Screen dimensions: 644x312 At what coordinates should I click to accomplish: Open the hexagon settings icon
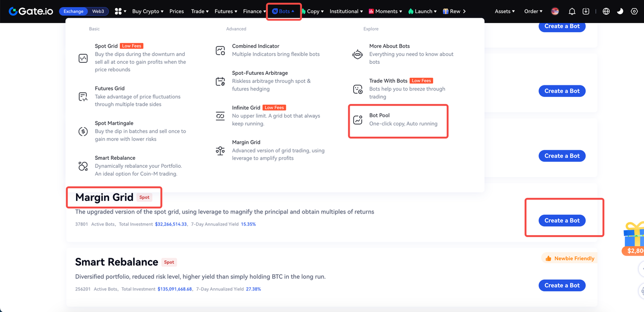634,11
